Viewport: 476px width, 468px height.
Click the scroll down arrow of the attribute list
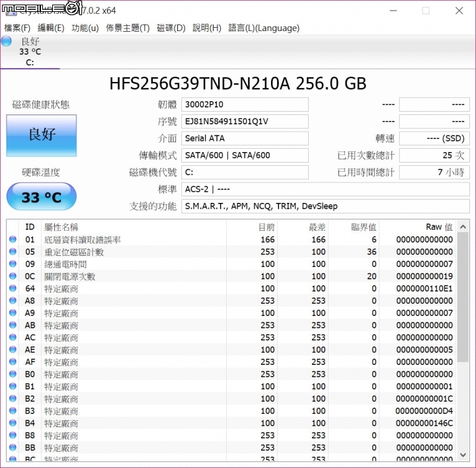tap(463, 455)
